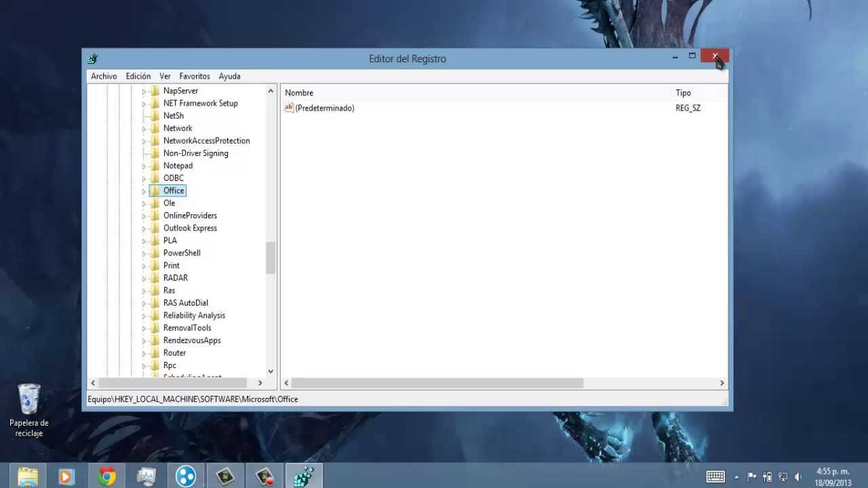Select the Reliability Analysis key

194,316
